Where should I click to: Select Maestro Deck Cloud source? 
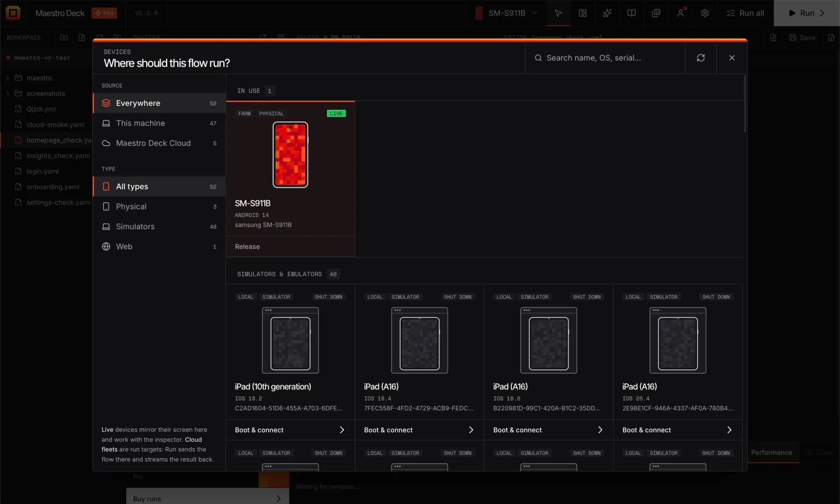click(x=159, y=143)
